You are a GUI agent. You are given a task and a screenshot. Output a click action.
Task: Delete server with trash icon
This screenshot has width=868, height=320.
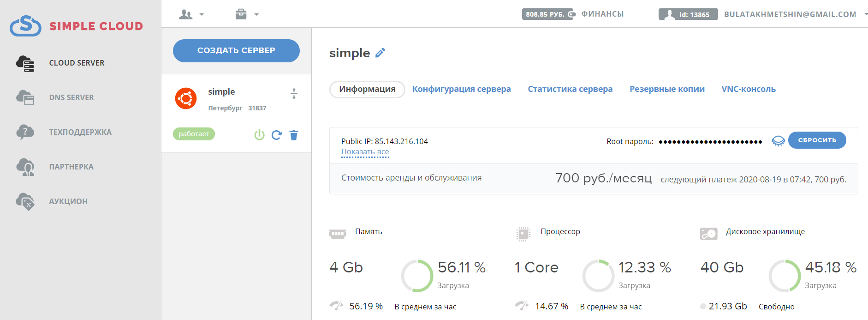click(x=294, y=135)
